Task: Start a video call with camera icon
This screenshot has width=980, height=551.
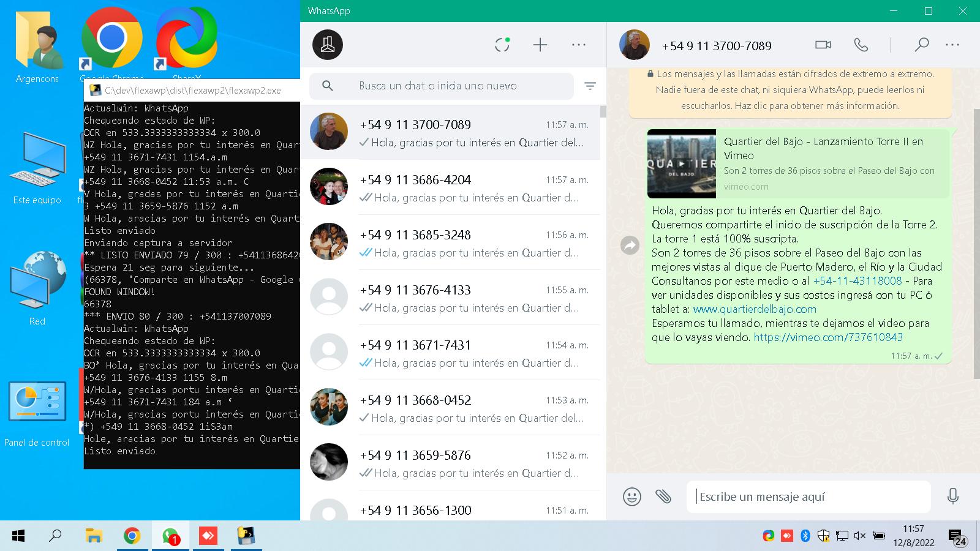Action: tap(823, 45)
